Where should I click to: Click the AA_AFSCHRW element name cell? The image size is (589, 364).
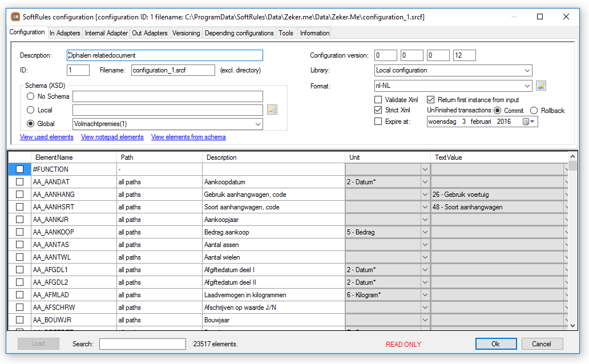[74, 308]
